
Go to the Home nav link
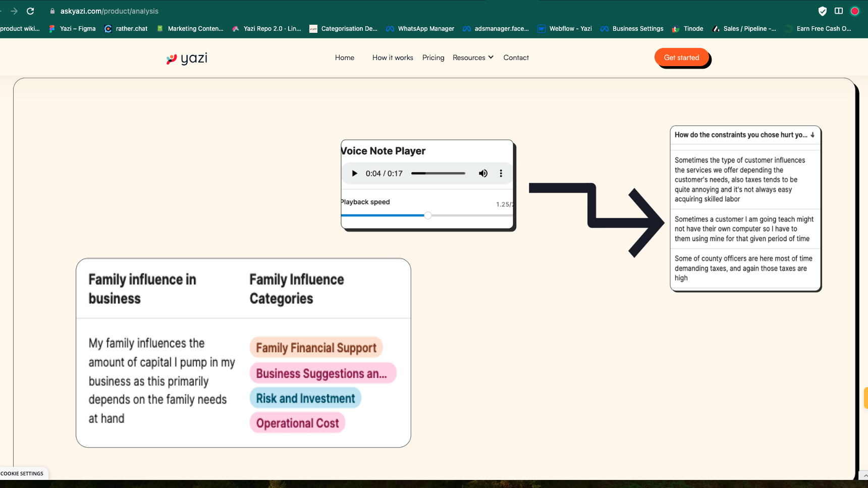[x=345, y=58]
